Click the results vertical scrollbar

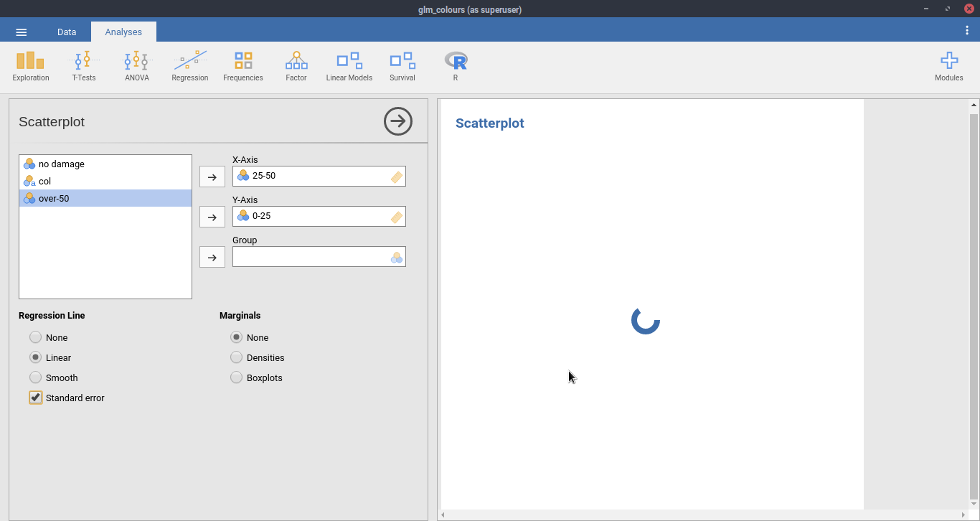(x=974, y=305)
